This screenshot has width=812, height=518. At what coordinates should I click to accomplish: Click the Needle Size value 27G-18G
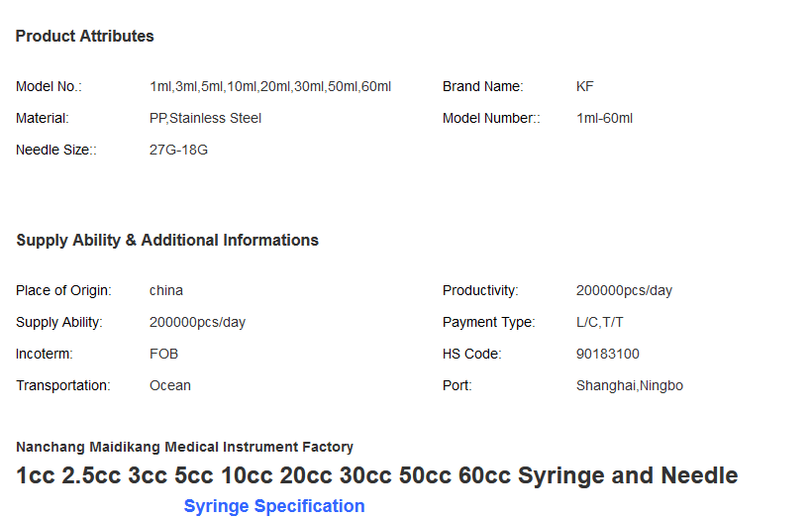[178, 150]
